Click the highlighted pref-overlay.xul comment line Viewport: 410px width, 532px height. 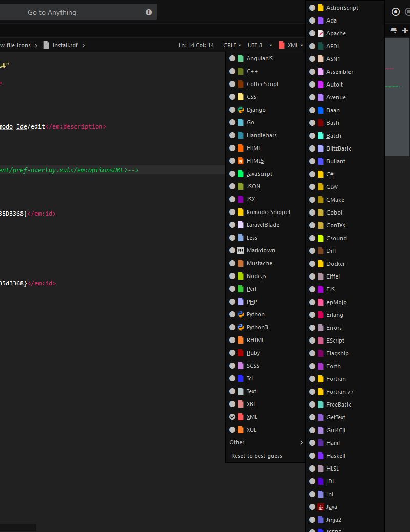click(x=113, y=170)
